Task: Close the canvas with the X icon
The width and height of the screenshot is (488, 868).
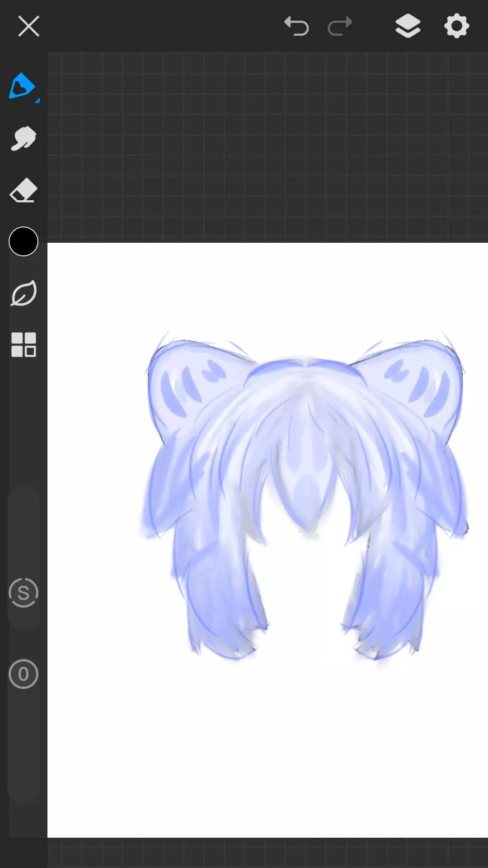Action: (x=28, y=26)
